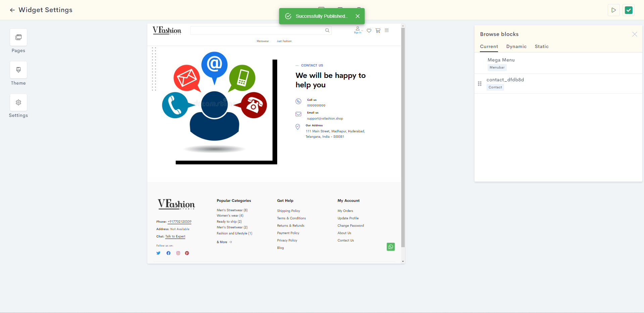Screen dimensions: 644x313
Task: Click the preview play button
Action: point(613,10)
